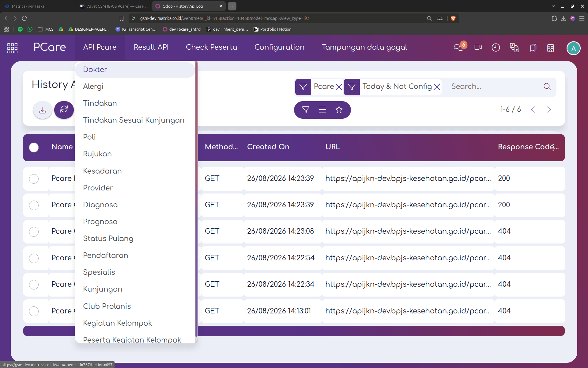588x368 pixels.
Task: Reload the browser page
Action: point(24,18)
